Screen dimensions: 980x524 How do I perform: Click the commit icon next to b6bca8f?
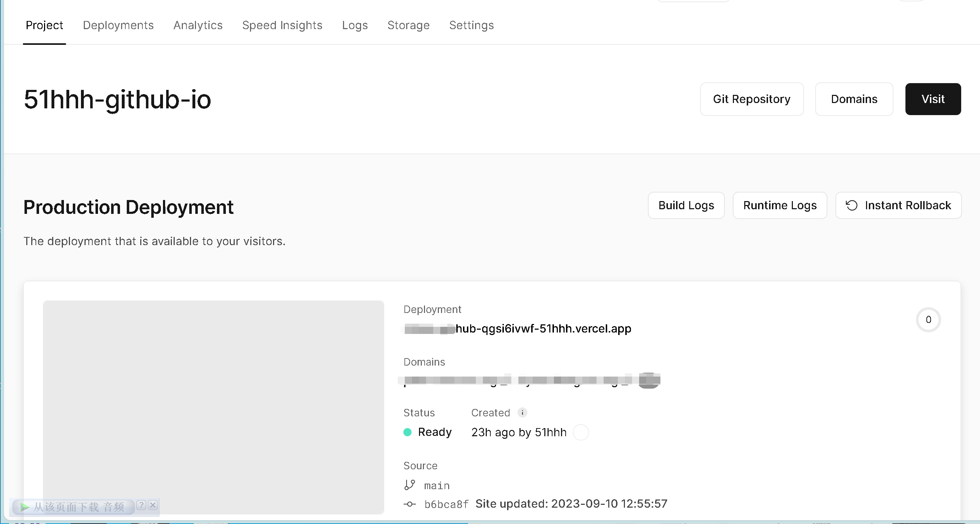click(409, 504)
